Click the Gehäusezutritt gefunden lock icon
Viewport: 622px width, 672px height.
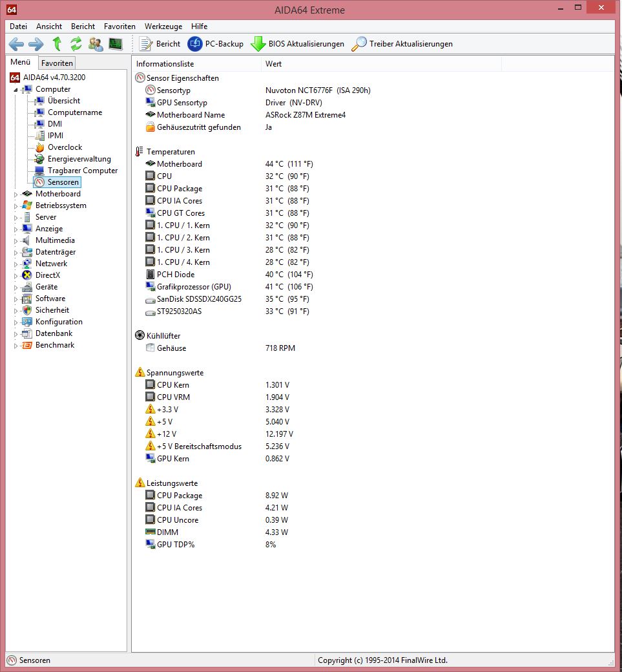tap(150, 127)
